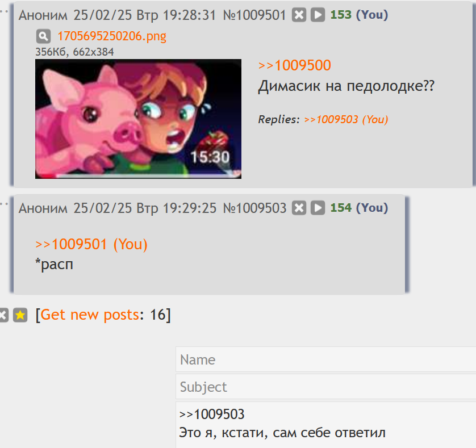Open post menu dots for post №1009501
This screenshot has width=476, height=448.
3,11
